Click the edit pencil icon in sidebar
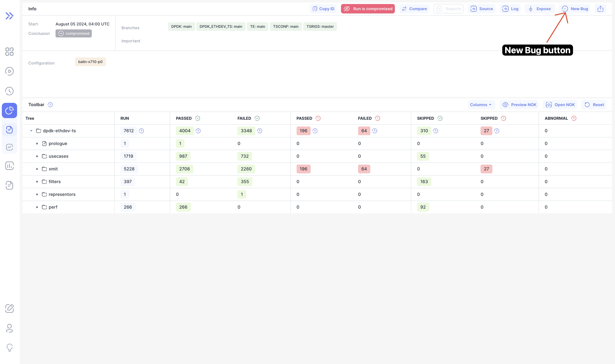This screenshot has width=615, height=364. point(9,308)
